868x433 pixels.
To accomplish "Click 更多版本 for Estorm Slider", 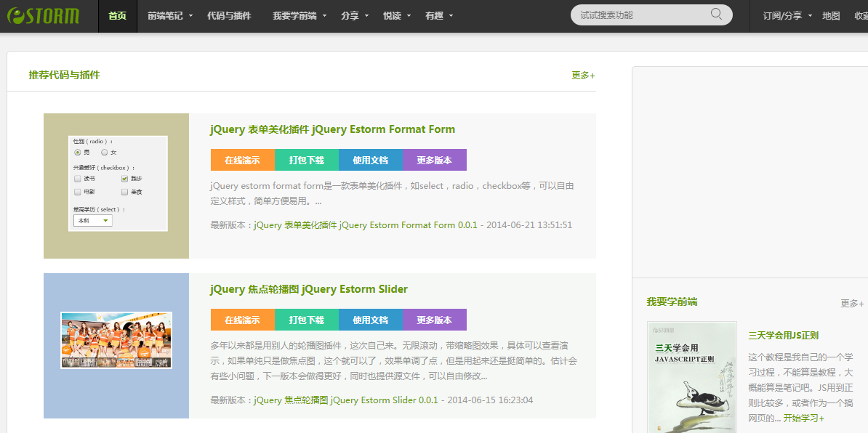I will coord(435,320).
